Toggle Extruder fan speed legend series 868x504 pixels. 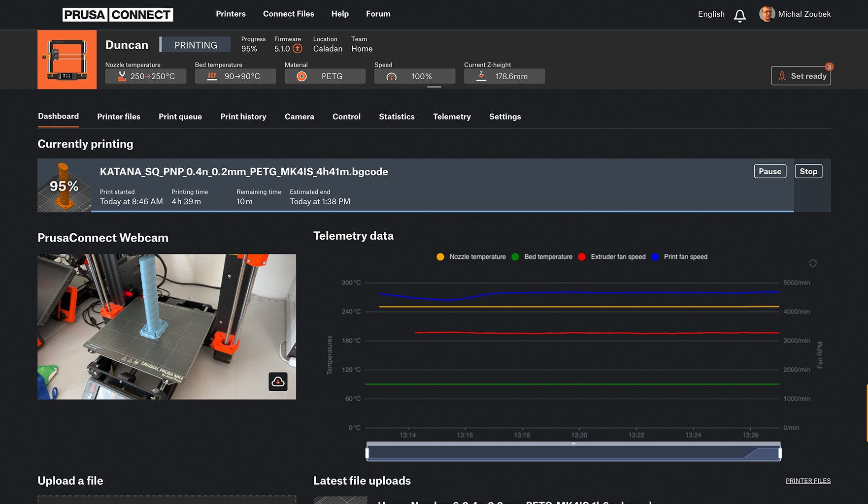pyautogui.click(x=612, y=257)
